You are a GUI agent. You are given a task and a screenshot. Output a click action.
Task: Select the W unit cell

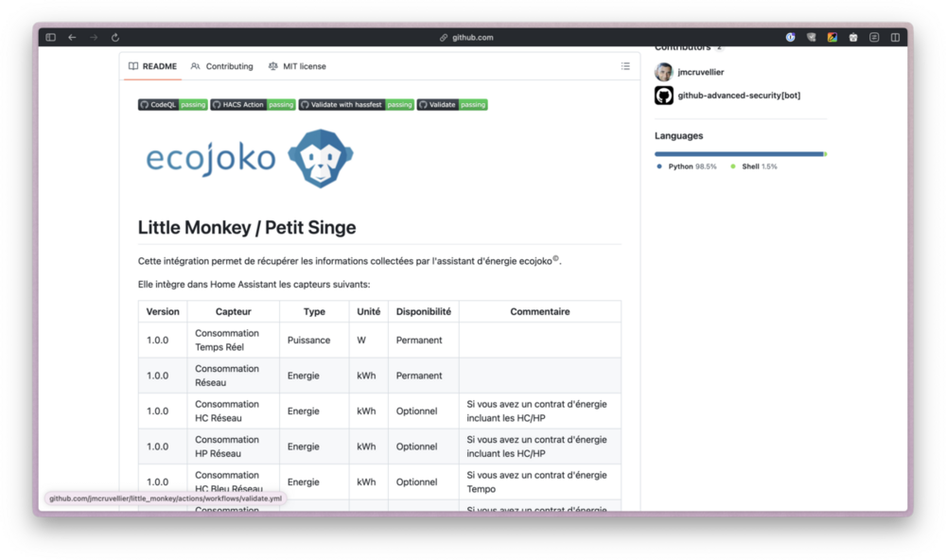(369, 340)
